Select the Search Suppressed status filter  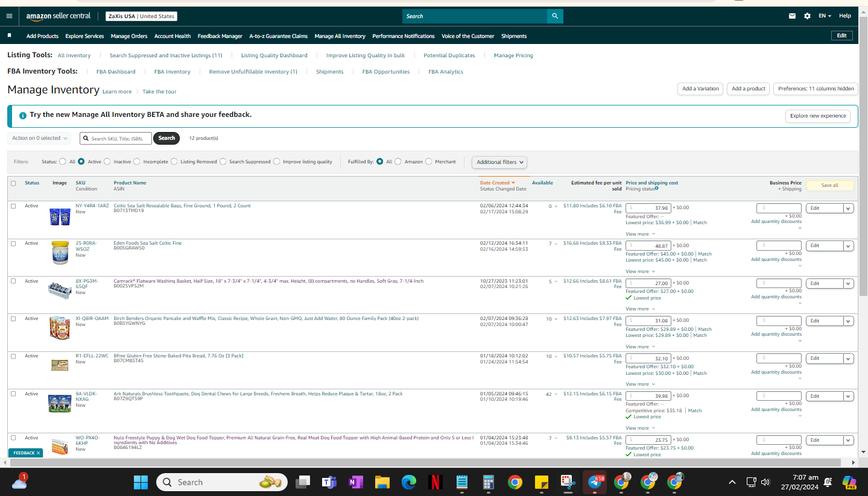223,162
